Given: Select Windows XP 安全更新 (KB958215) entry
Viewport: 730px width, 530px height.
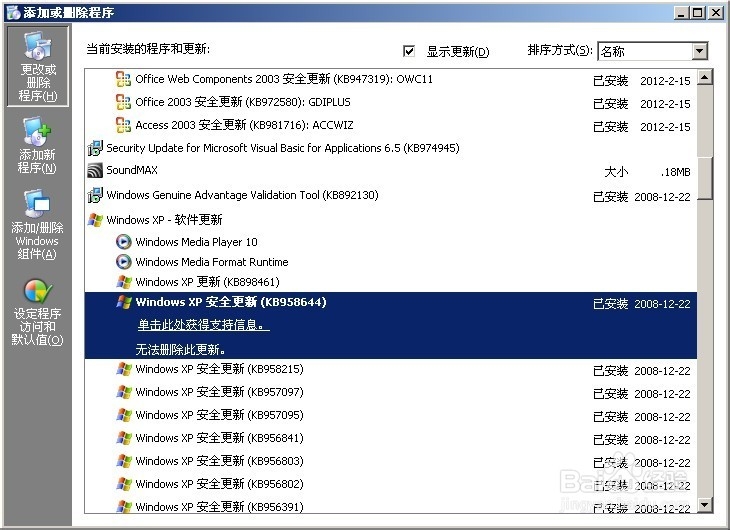Looking at the screenshot, I should [219, 369].
